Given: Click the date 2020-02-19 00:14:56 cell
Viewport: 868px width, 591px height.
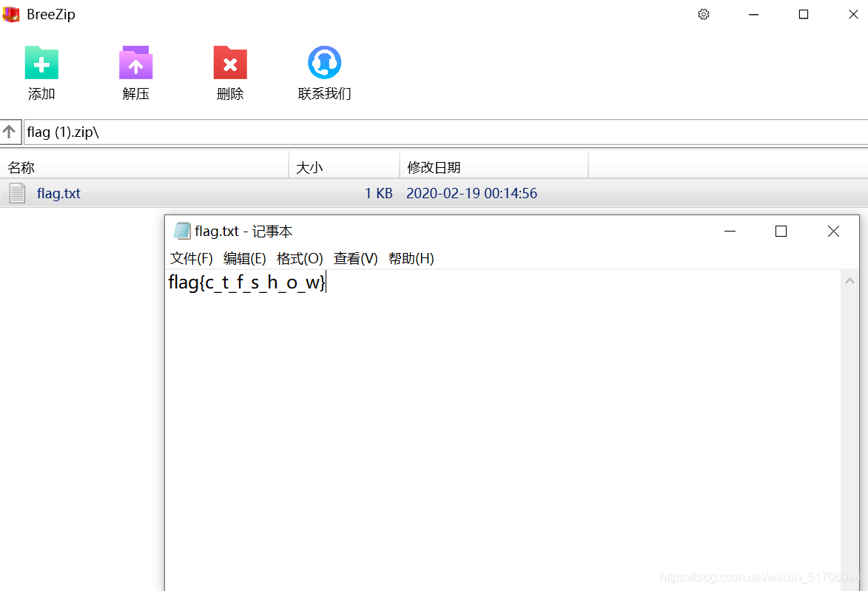Looking at the screenshot, I should [x=471, y=193].
